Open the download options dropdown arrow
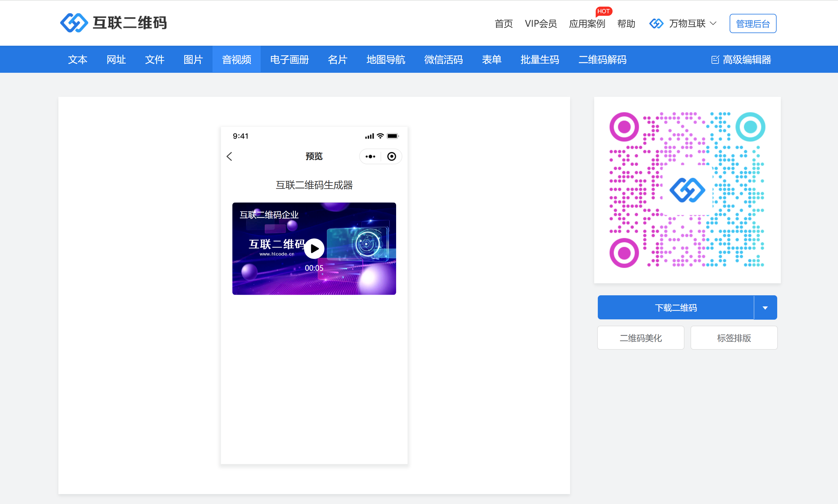 [x=765, y=308]
